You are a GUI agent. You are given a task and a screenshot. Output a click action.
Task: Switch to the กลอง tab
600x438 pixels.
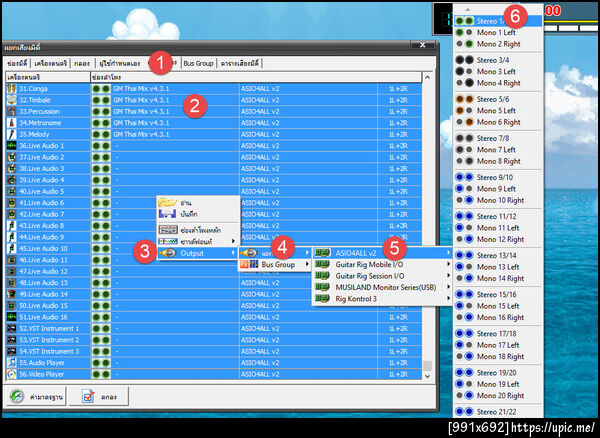(82, 63)
